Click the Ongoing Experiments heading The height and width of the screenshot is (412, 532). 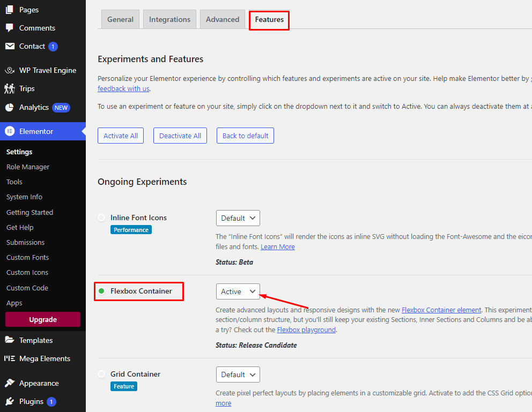pyautogui.click(x=142, y=182)
